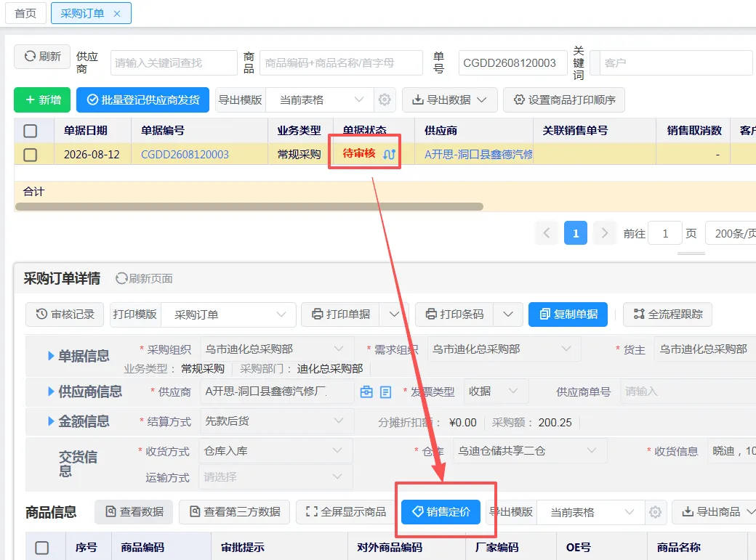Open 全流程跟踪 button
Viewport: 756px width, 560px height.
pos(667,315)
